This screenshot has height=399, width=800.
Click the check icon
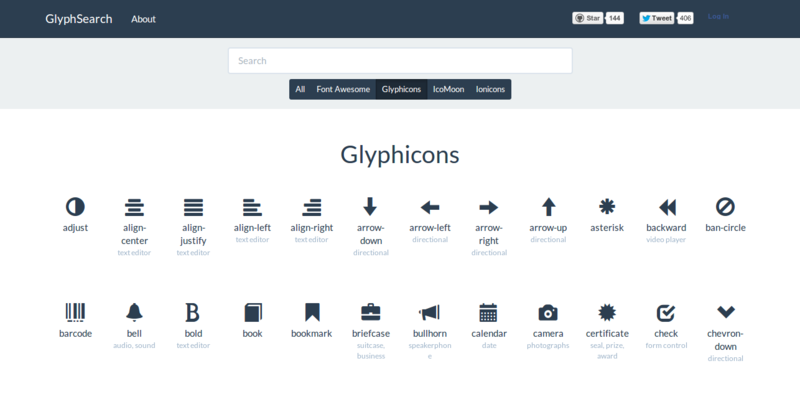click(x=666, y=312)
